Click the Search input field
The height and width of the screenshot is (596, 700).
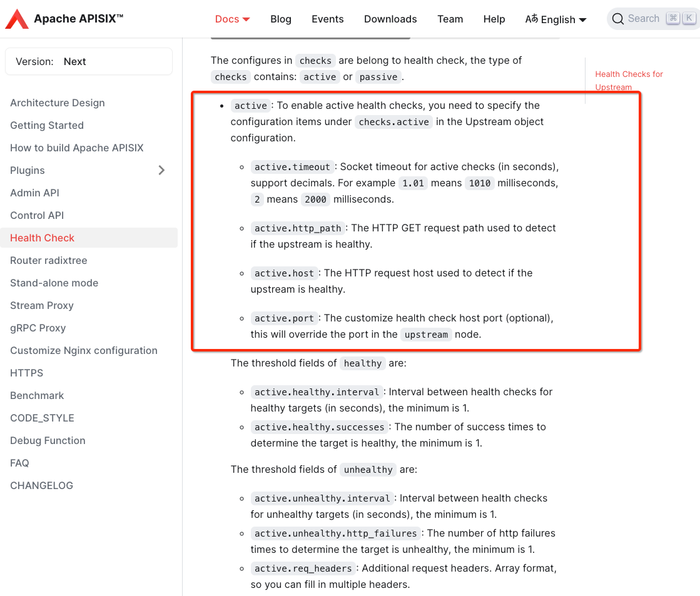652,19
